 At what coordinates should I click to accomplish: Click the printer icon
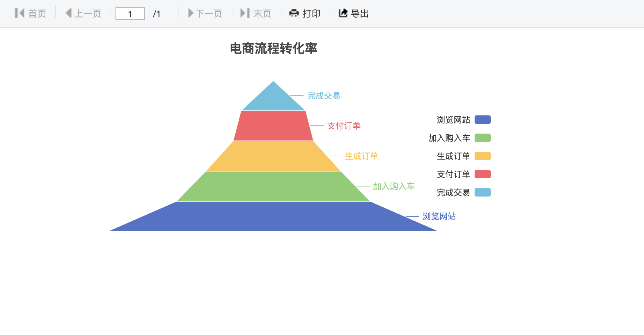coord(294,13)
